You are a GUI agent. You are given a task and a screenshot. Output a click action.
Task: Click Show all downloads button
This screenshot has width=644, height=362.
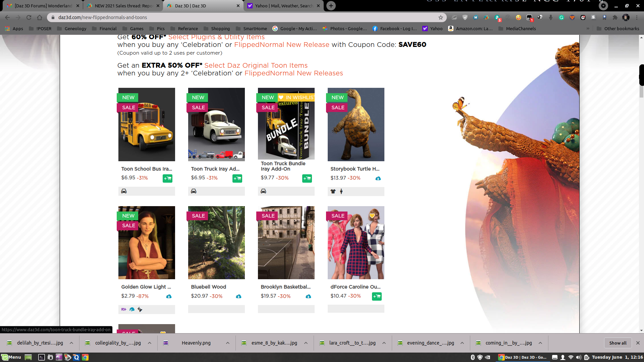[x=618, y=343]
